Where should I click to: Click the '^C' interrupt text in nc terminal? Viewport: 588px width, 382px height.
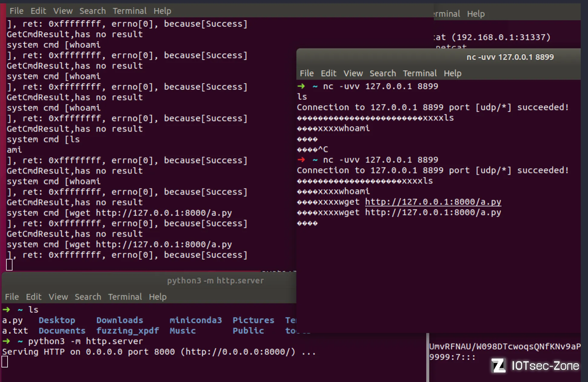(323, 149)
